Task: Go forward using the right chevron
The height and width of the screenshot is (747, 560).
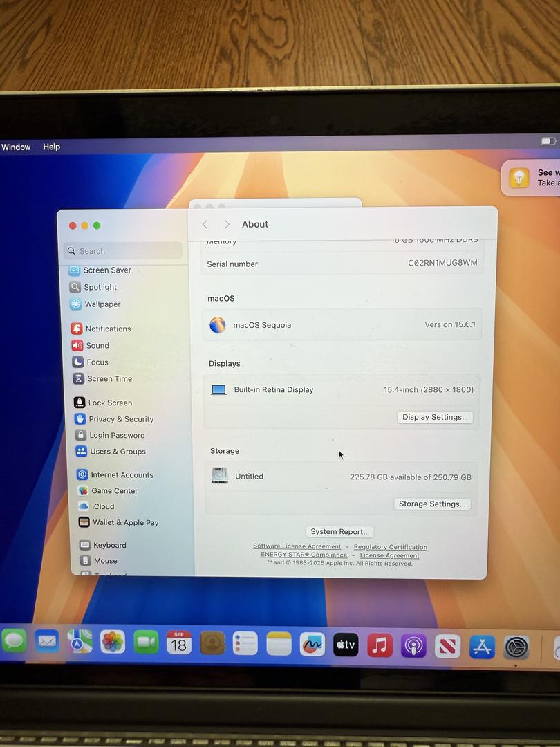Action: coord(227,224)
